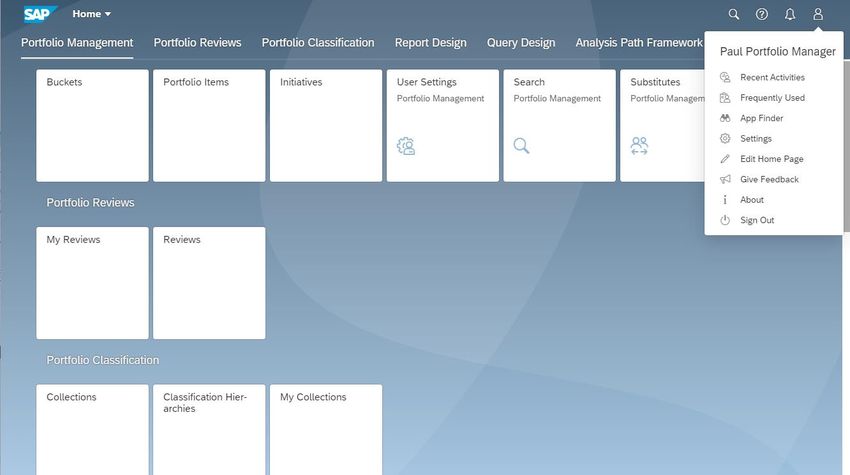Screen dimensions: 850x475
Task: Open the Collections tile
Action: pos(92,430)
